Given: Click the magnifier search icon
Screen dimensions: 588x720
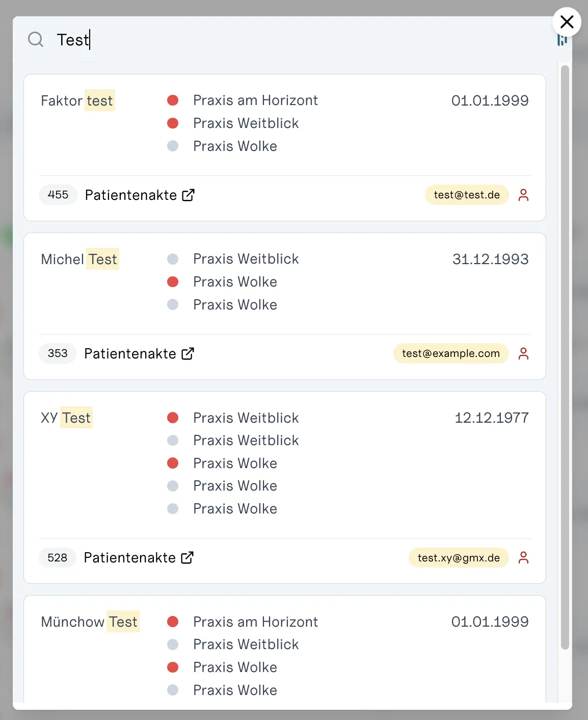Looking at the screenshot, I should tap(36, 39).
